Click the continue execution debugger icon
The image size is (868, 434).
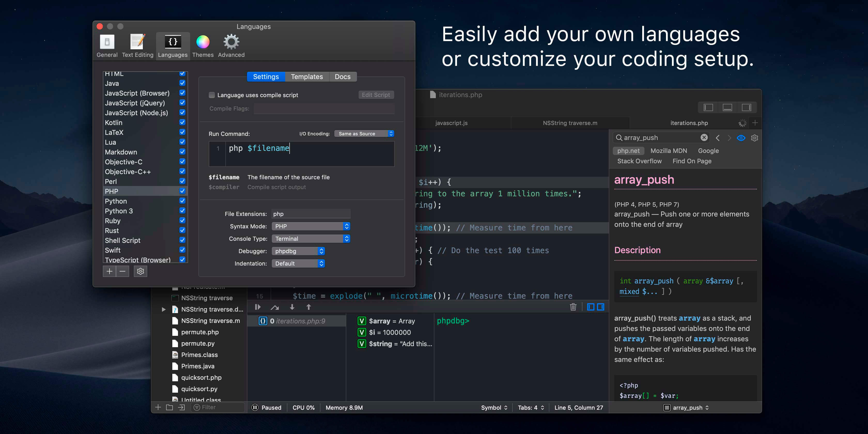pos(258,307)
